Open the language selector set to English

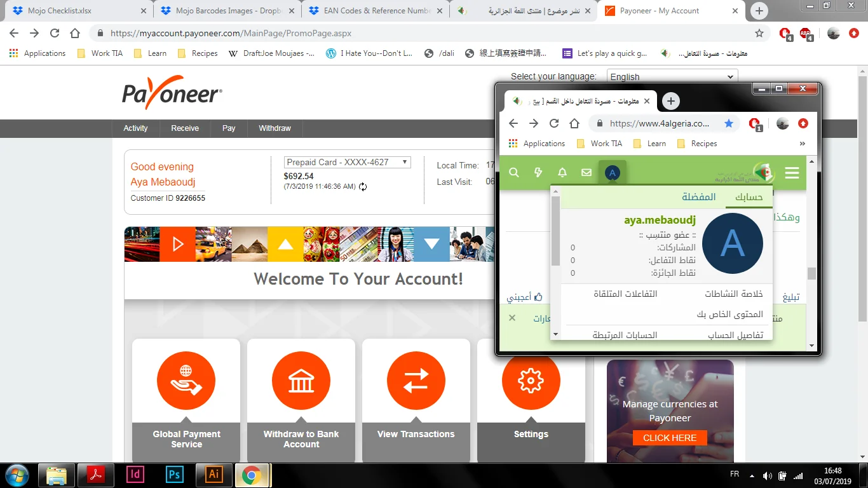point(672,77)
